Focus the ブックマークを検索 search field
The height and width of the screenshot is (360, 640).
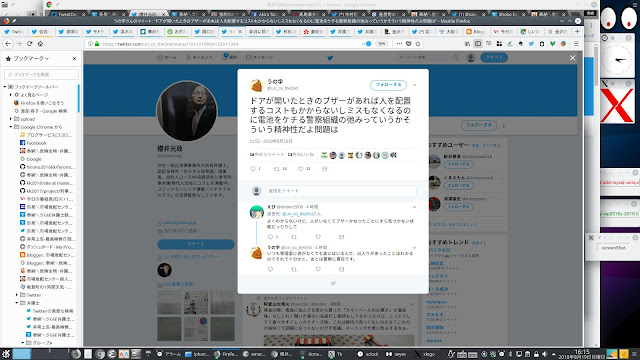[41, 74]
